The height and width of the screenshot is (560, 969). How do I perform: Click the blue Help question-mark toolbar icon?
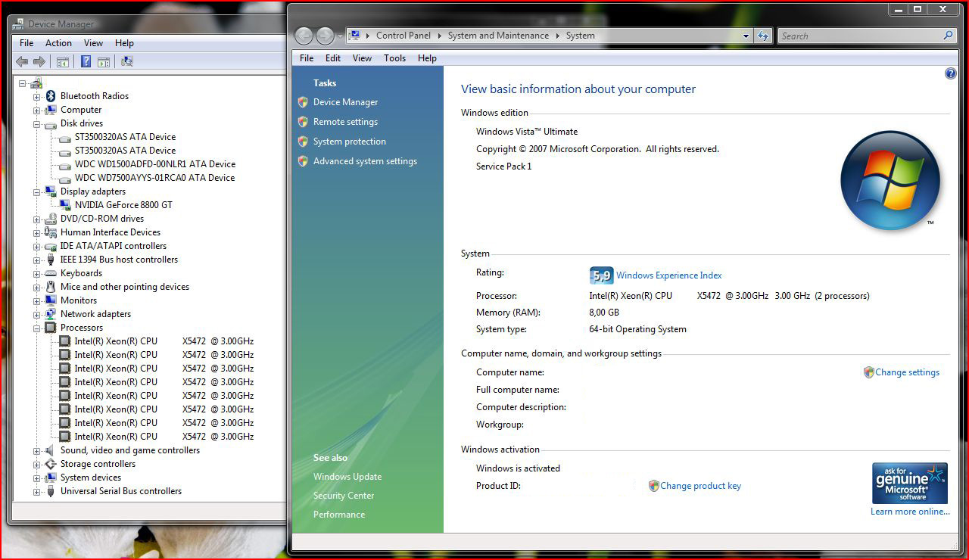(86, 62)
